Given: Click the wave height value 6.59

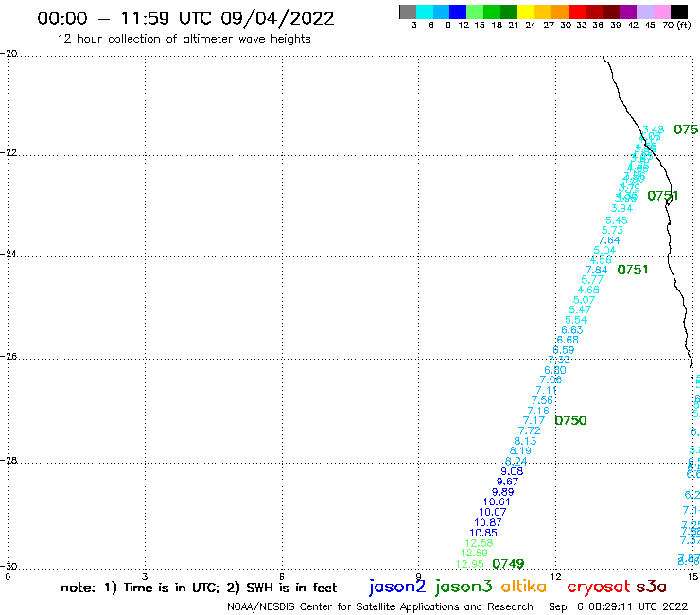Looking at the screenshot, I should click(564, 350).
